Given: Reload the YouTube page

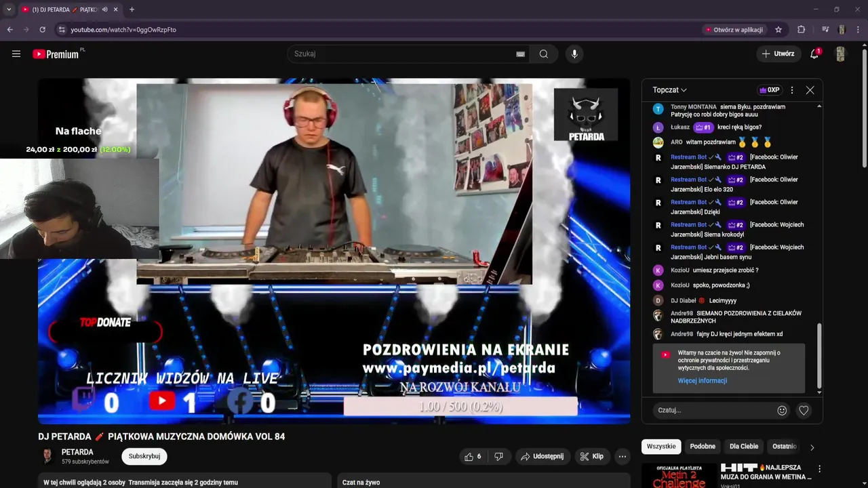Looking at the screenshot, I should click(42, 30).
